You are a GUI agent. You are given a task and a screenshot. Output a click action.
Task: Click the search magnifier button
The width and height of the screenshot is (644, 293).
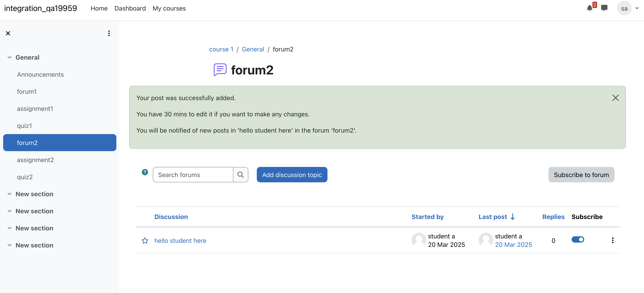coord(241,175)
